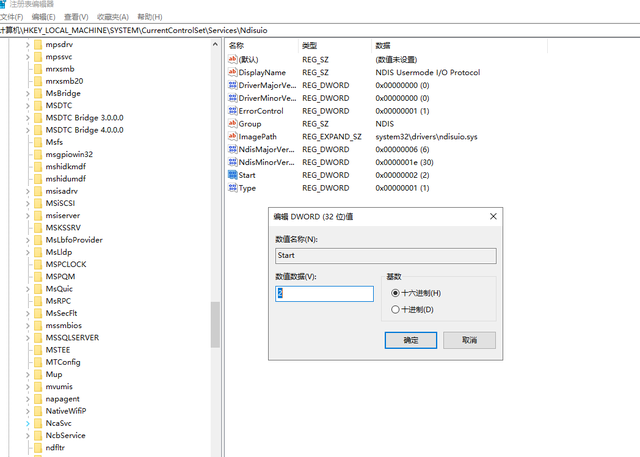Click the DriverMajorVersion DWORD icon
Viewport: 640px width, 457px height.
232,85
